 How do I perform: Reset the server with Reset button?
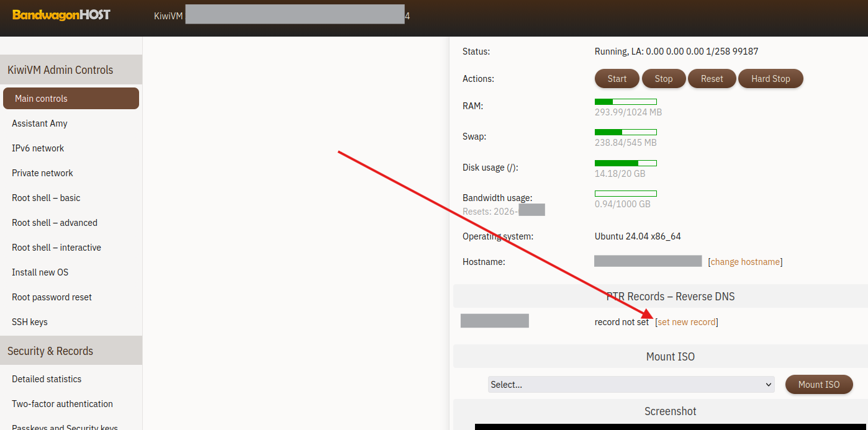click(x=712, y=79)
